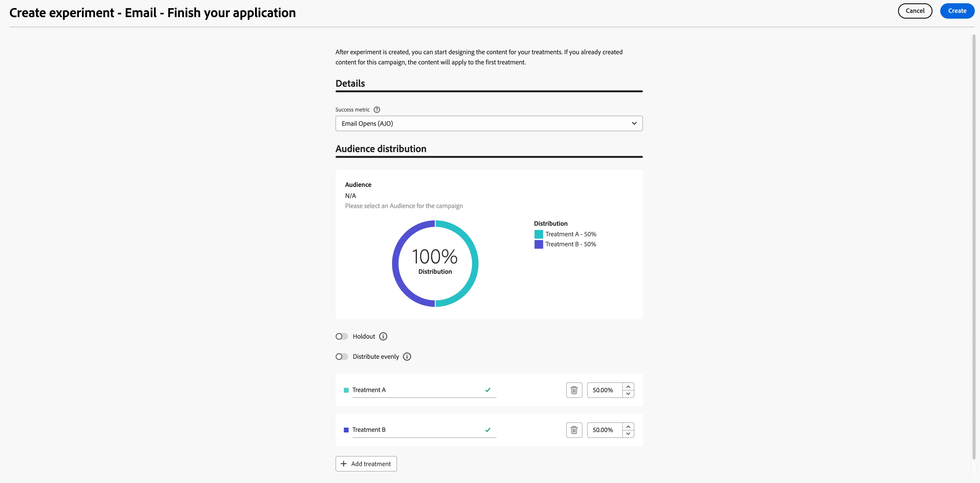980x483 pixels.
Task: Click 'Treatment A - 50%' legend text
Action: [x=571, y=234]
